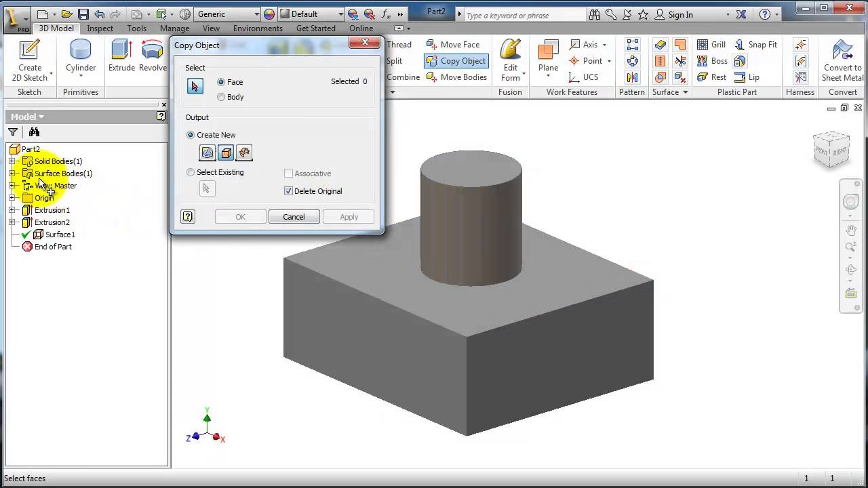Click the appearance color wheel icon
Viewport: 868px width, 488px height.
click(x=270, y=14)
